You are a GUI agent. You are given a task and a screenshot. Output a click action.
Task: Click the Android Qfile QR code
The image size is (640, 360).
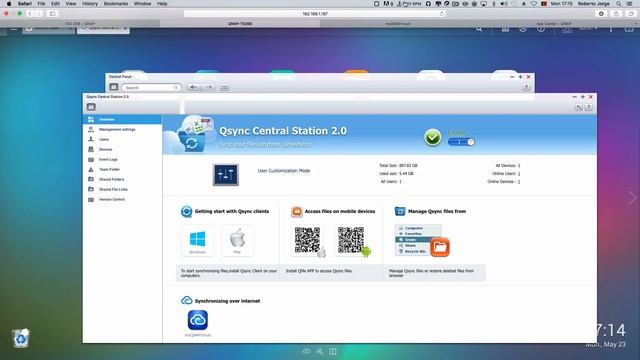tap(351, 240)
